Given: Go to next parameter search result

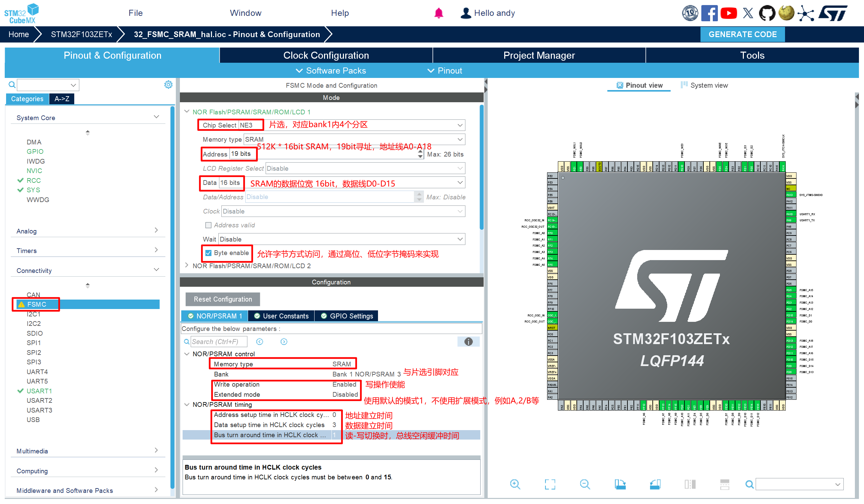Looking at the screenshot, I should pyautogui.click(x=284, y=342).
